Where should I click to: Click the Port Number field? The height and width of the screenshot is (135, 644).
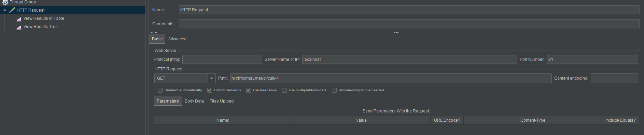pyautogui.click(x=592, y=59)
